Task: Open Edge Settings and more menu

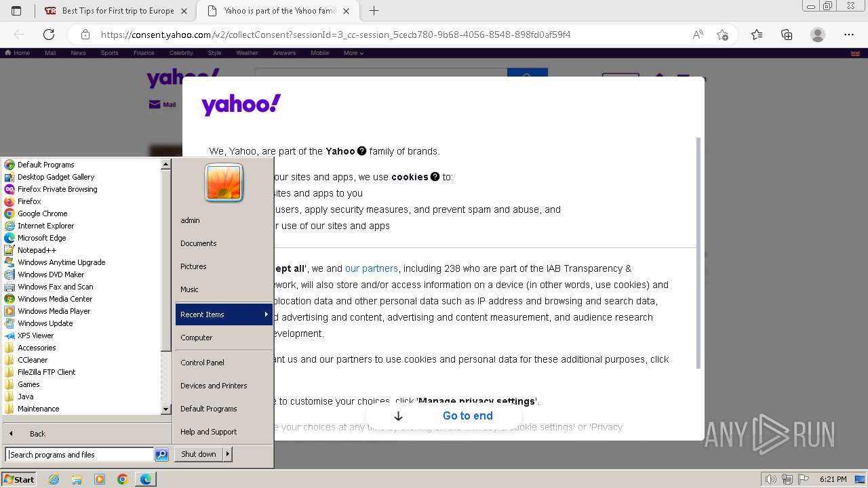Action: 849,35
